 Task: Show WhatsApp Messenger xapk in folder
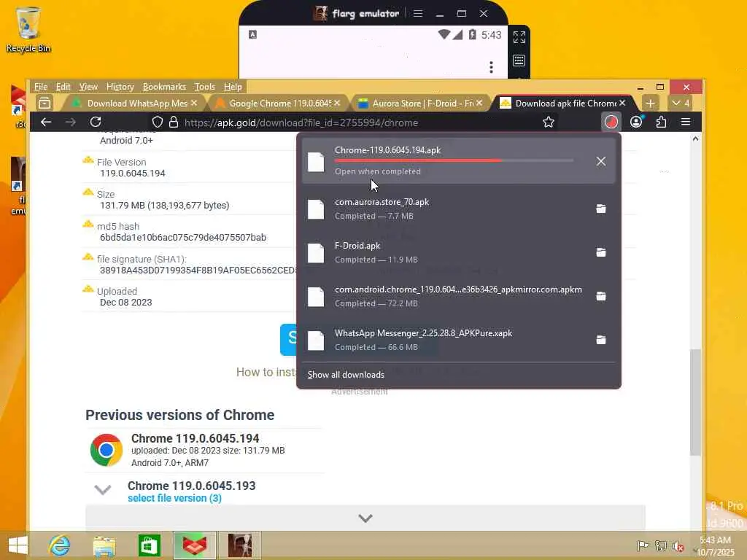601,340
